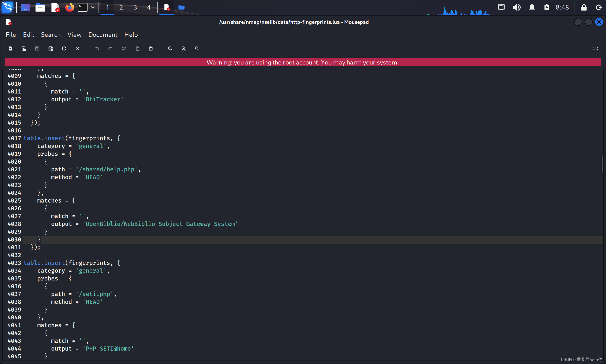Image resolution: width=606 pixels, height=364 pixels.
Task: Click the Redo toolbar icon
Action: 110,48
